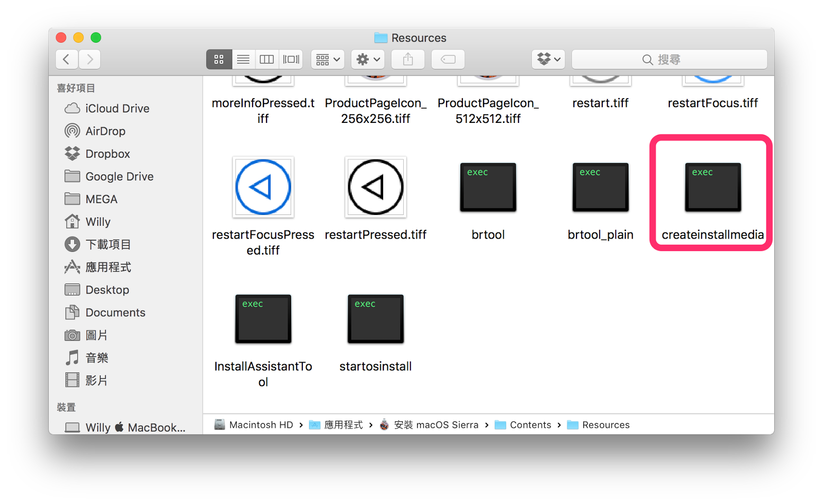Go forward to next folder

90,60
